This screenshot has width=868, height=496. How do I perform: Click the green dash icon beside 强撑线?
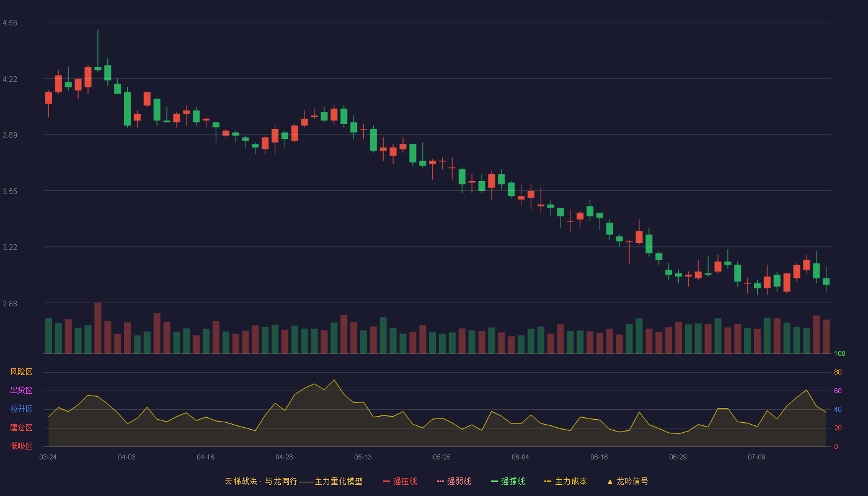tap(494, 481)
